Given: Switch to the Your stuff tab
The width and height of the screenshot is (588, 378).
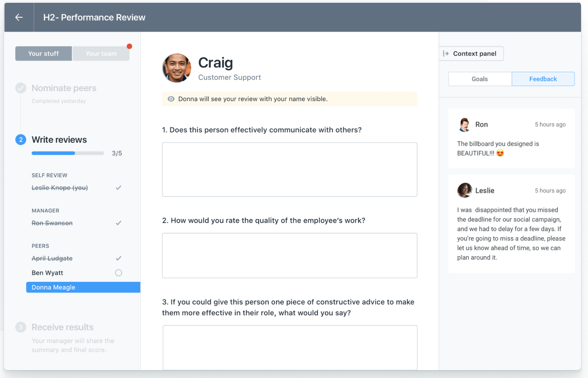Looking at the screenshot, I should [44, 53].
